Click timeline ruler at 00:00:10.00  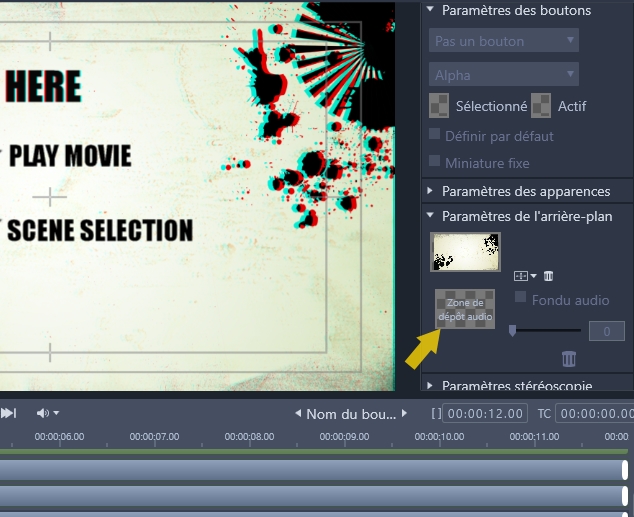pyautogui.click(x=440, y=437)
